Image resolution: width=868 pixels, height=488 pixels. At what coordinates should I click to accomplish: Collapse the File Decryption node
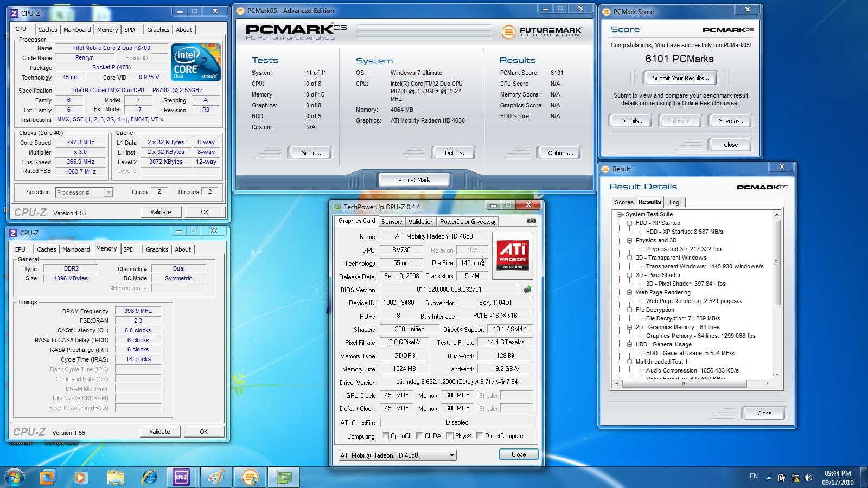(x=629, y=310)
